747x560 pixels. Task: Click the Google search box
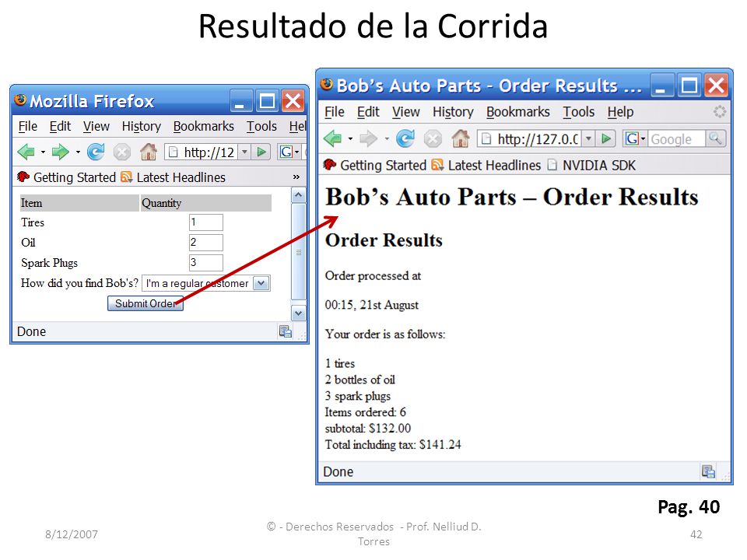pos(676,139)
